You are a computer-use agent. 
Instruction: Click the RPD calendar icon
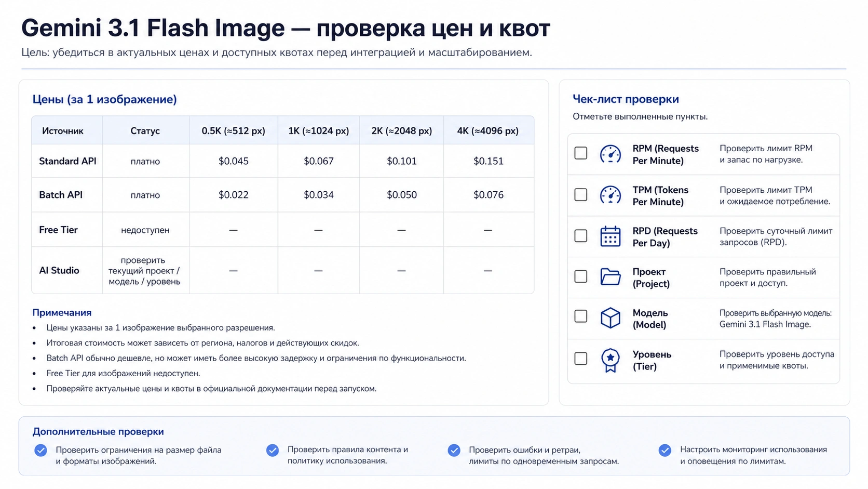pyautogui.click(x=611, y=236)
